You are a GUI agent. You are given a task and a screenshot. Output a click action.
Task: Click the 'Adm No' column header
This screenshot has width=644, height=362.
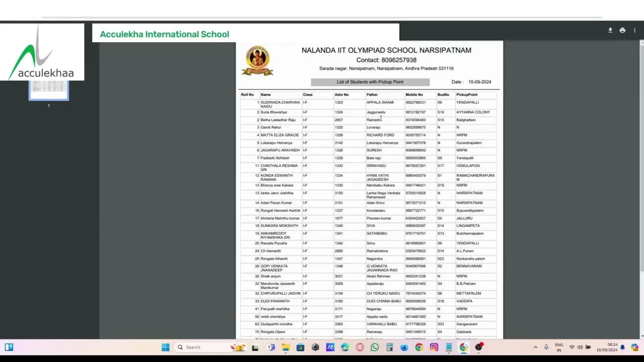(342, 95)
